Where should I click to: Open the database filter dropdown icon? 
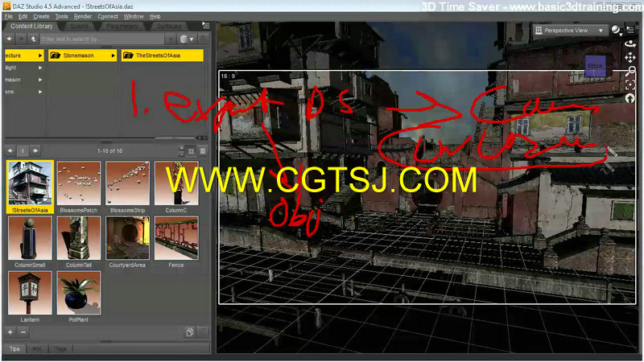[x=187, y=39]
